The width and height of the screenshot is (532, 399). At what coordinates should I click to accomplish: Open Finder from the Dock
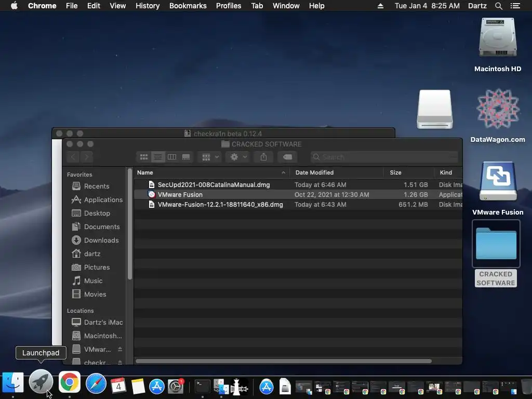13,383
